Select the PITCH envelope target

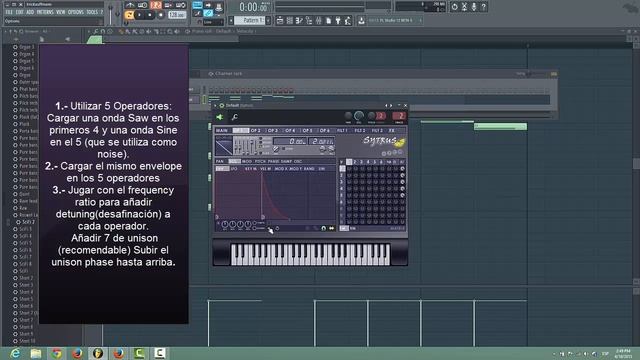pyautogui.click(x=260, y=161)
